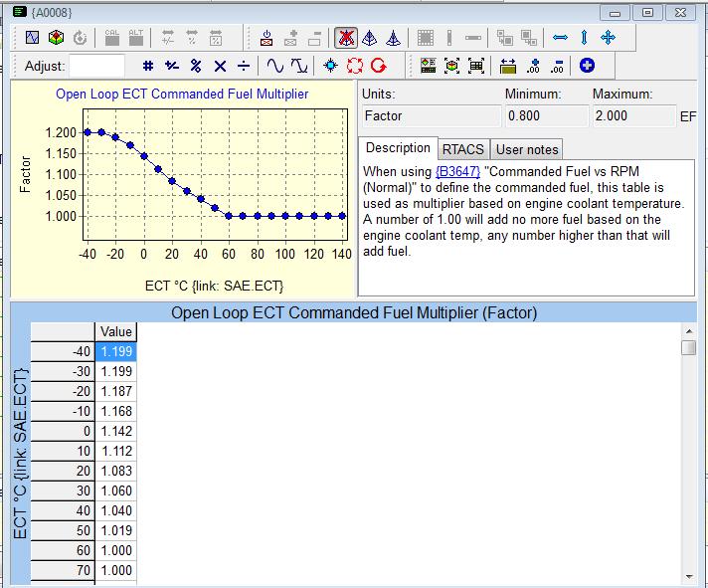Increase decimal places icon
Image resolution: width=708 pixels, height=588 pixels.
coord(533,66)
